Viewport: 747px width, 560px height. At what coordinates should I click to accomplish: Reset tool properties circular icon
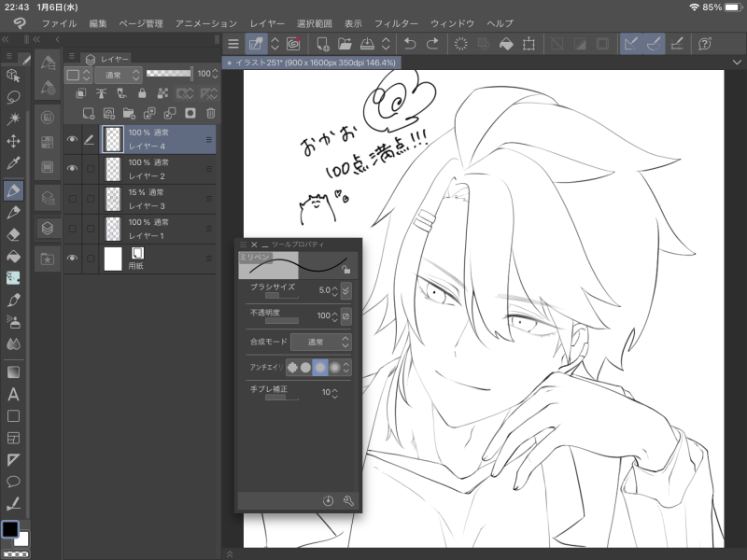click(328, 500)
